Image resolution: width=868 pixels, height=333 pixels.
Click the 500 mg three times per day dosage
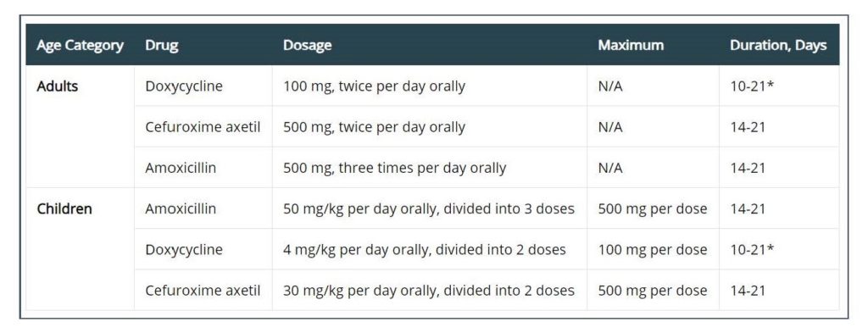pyautogui.click(x=395, y=168)
